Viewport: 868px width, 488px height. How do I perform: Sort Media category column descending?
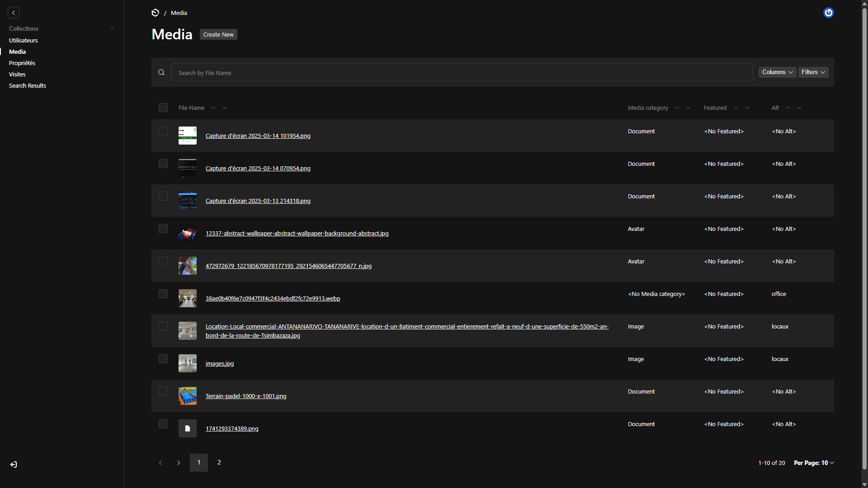689,108
